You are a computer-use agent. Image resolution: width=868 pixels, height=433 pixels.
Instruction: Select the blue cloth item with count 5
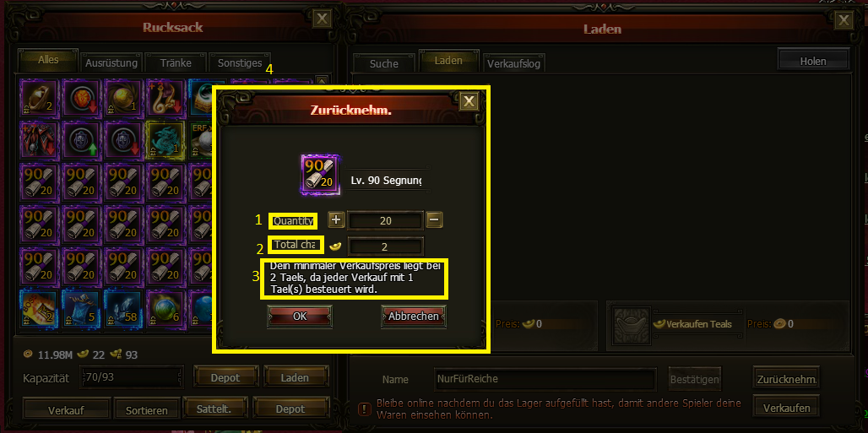point(81,308)
